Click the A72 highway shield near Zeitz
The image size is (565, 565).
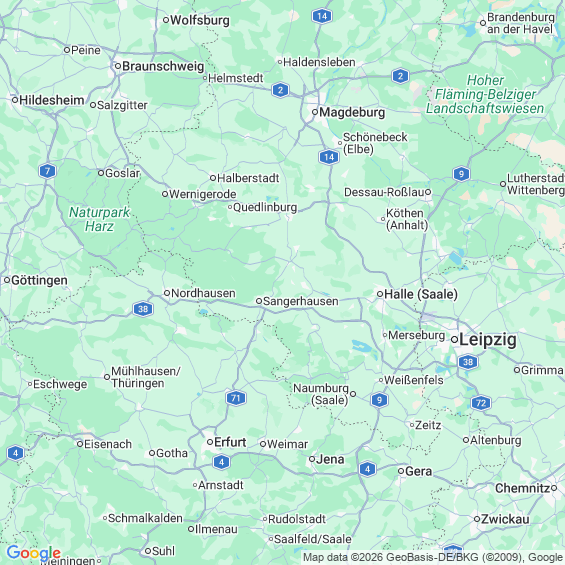(x=481, y=403)
